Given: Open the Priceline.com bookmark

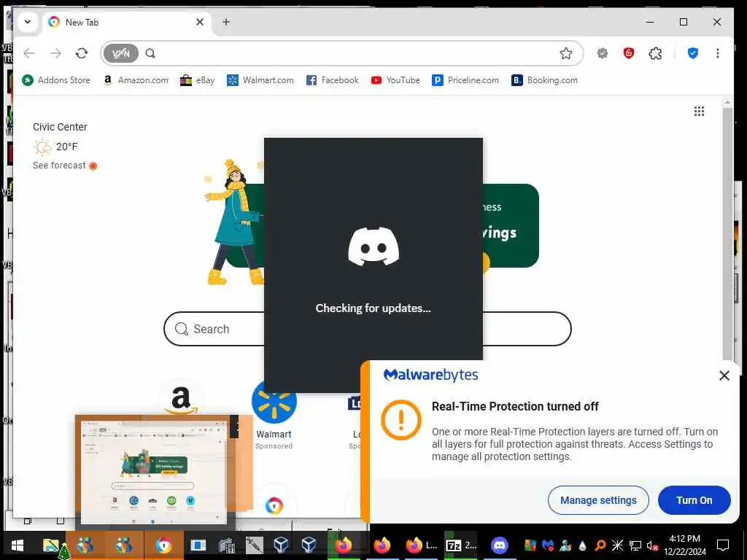Looking at the screenshot, I should (x=465, y=80).
